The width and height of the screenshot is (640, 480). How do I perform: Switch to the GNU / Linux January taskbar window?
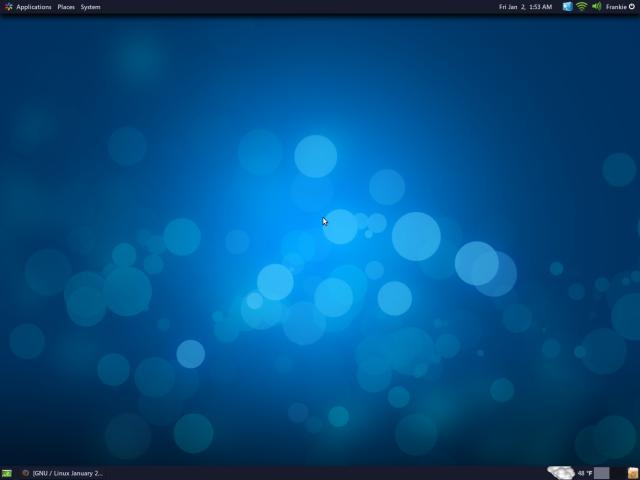click(x=62, y=473)
